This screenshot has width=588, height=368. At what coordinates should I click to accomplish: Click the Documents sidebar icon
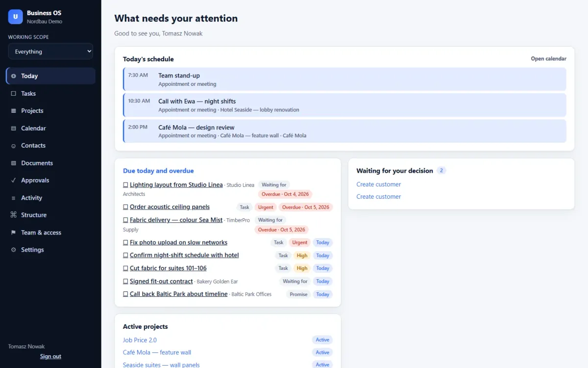tap(13, 163)
